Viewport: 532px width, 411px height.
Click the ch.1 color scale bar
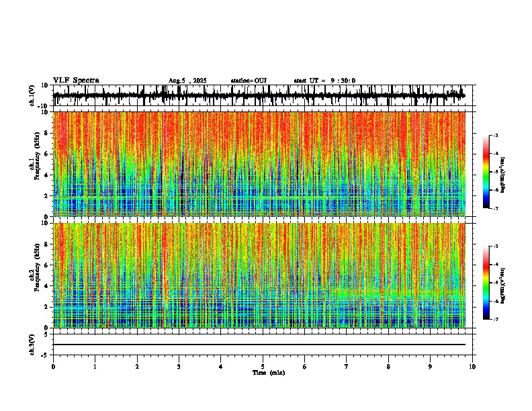(x=486, y=172)
